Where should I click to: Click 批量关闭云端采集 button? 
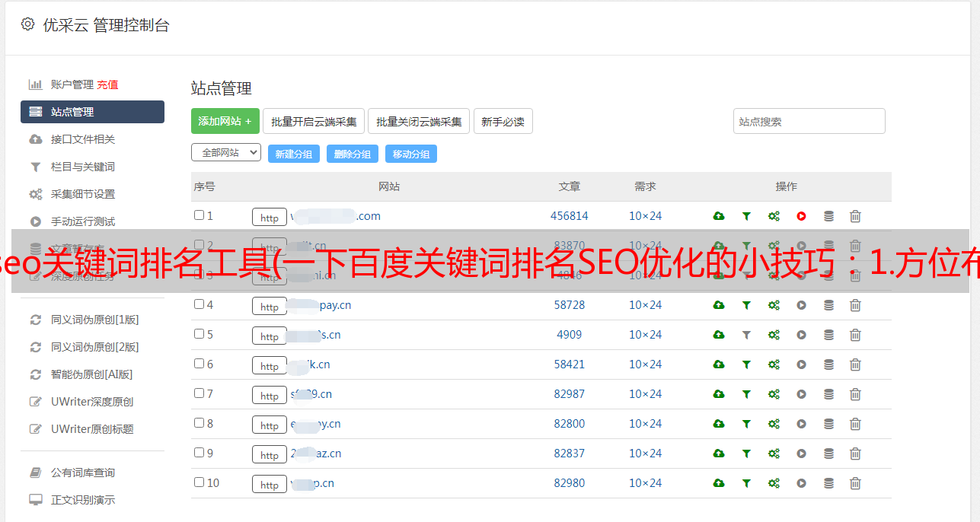click(419, 121)
